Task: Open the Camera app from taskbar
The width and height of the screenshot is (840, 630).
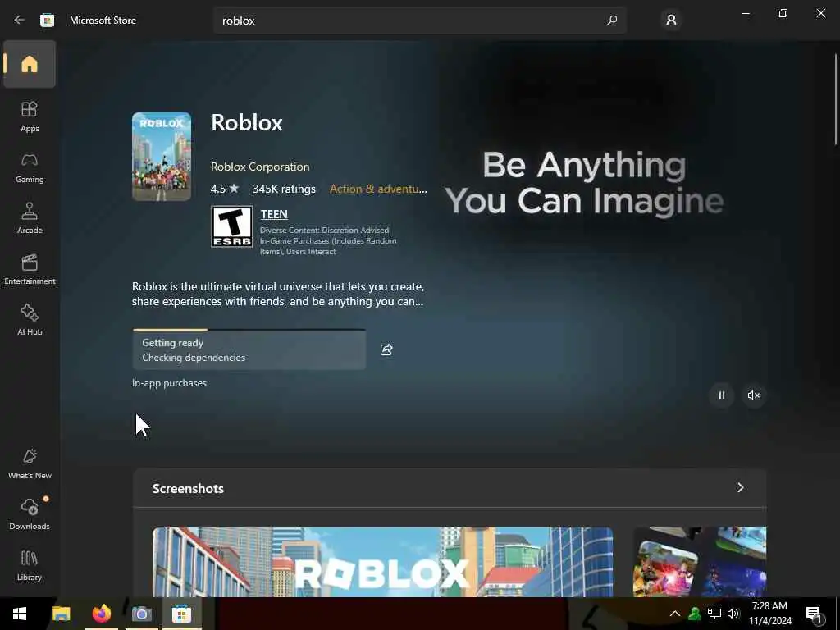Action: (141, 614)
